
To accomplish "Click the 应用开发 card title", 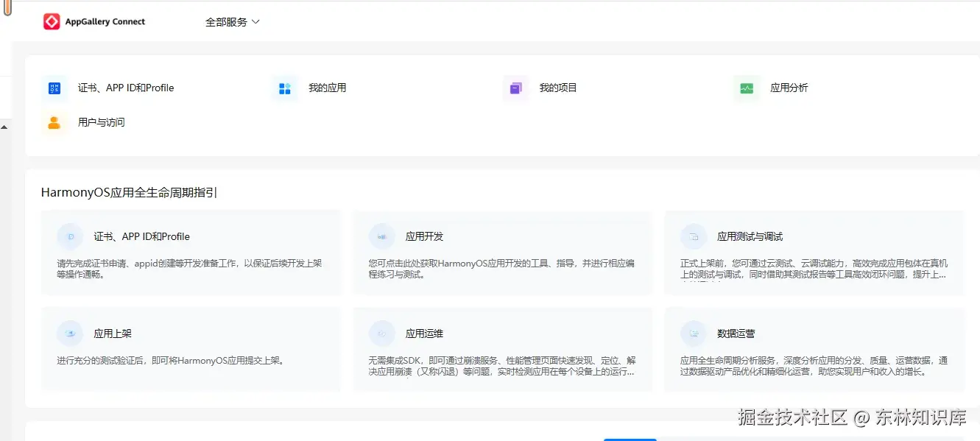I will click(x=425, y=237).
